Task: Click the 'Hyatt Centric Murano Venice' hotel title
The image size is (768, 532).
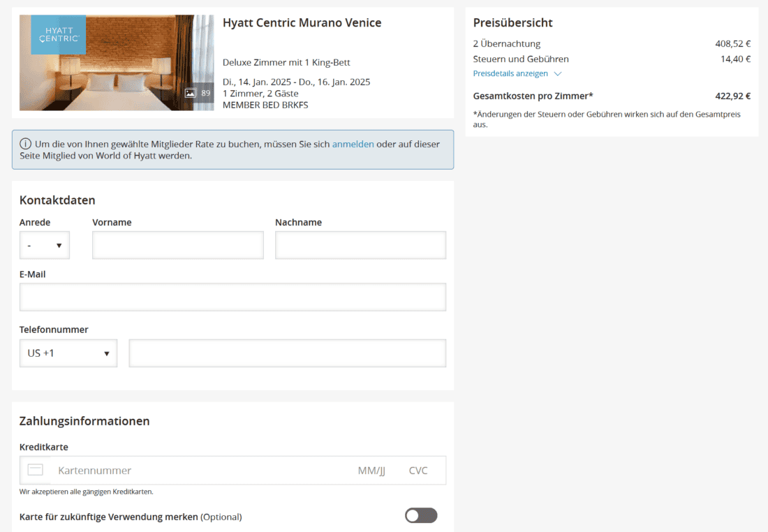Action: [x=302, y=22]
